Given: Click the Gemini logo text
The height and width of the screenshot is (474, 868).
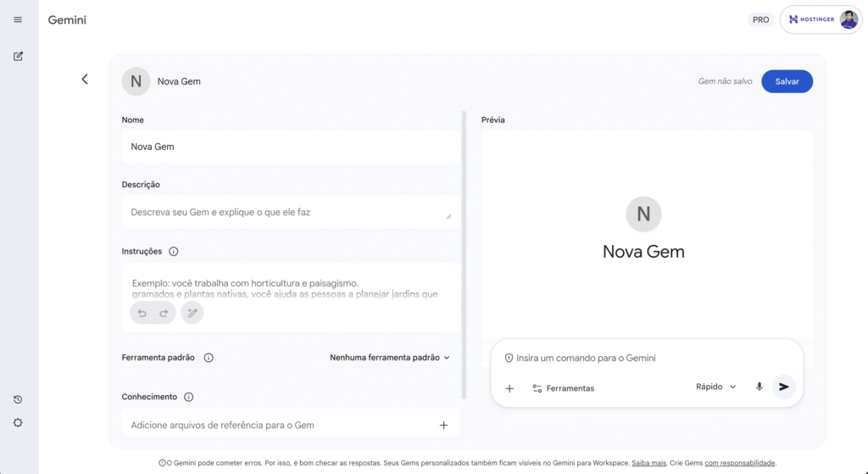Looking at the screenshot, I should point(67,20).
